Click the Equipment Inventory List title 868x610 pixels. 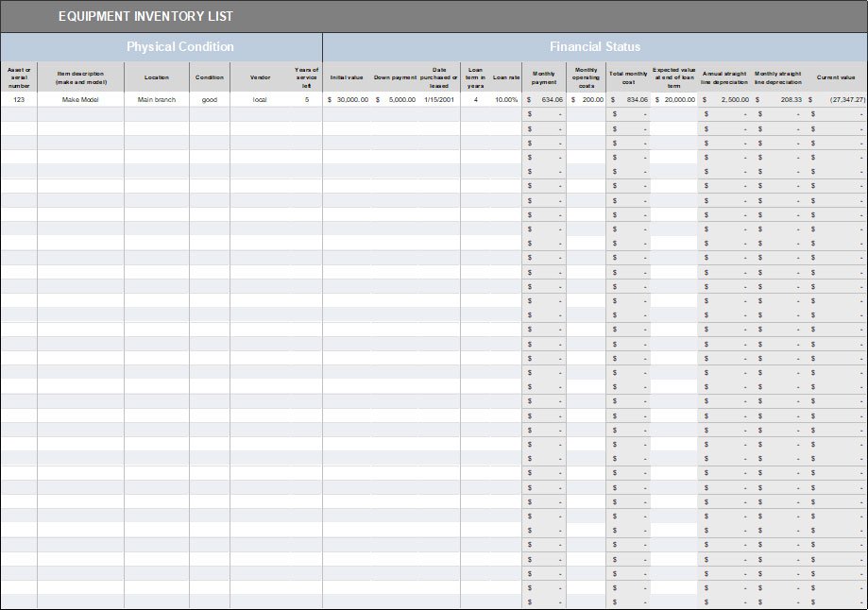tap(145, 16)
